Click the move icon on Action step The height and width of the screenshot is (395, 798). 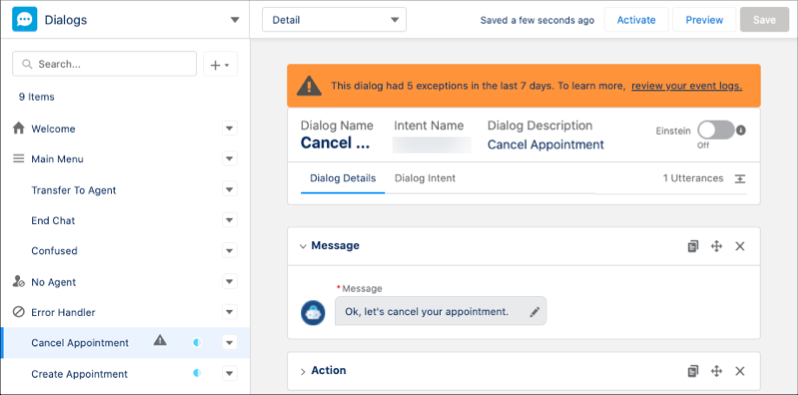[717, 371]
